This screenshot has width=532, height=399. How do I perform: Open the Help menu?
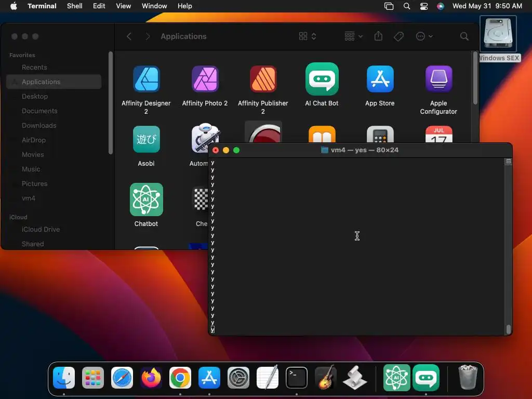(x=185, y=6)
